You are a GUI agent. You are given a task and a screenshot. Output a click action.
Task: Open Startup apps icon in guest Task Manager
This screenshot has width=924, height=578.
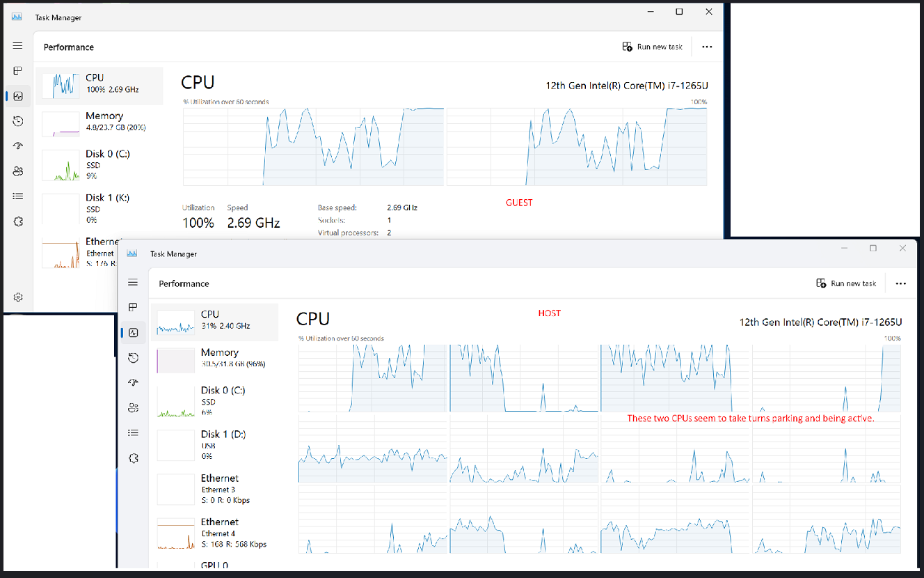[18, 146]
